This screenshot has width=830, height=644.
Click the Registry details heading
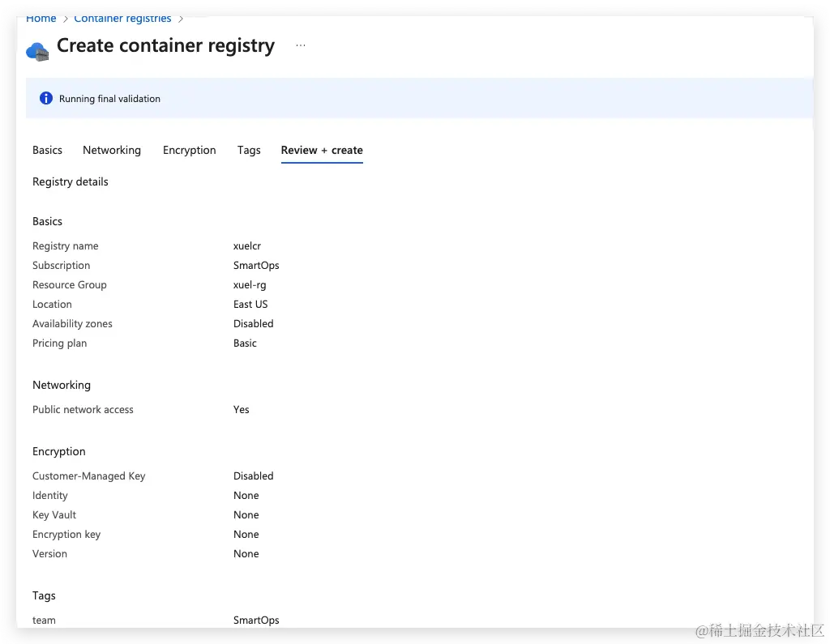[x=71, y=181]
